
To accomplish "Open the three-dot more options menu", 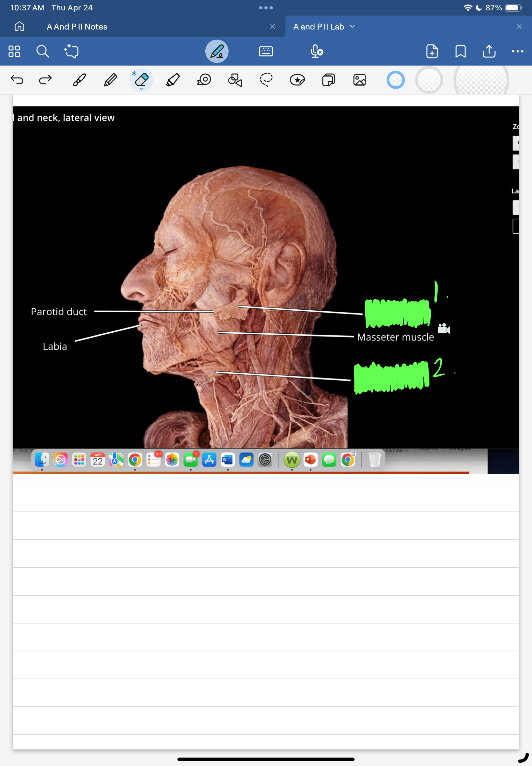I will click(x=517, y=51).
